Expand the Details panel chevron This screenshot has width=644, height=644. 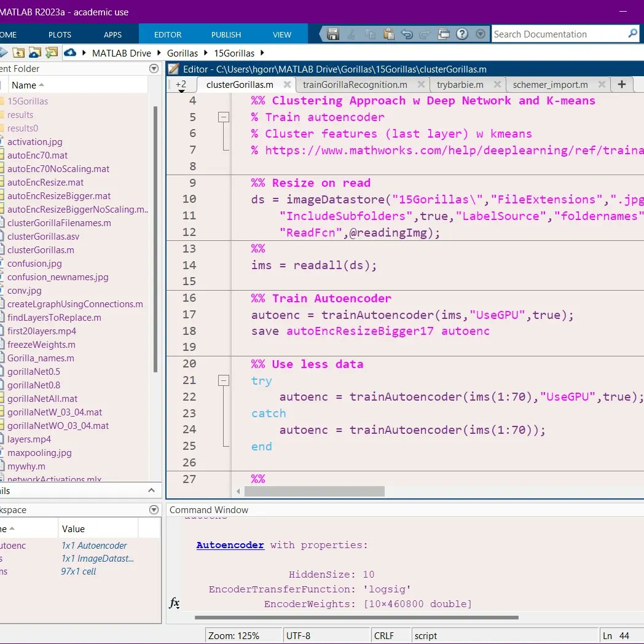(x=151, y=490)
